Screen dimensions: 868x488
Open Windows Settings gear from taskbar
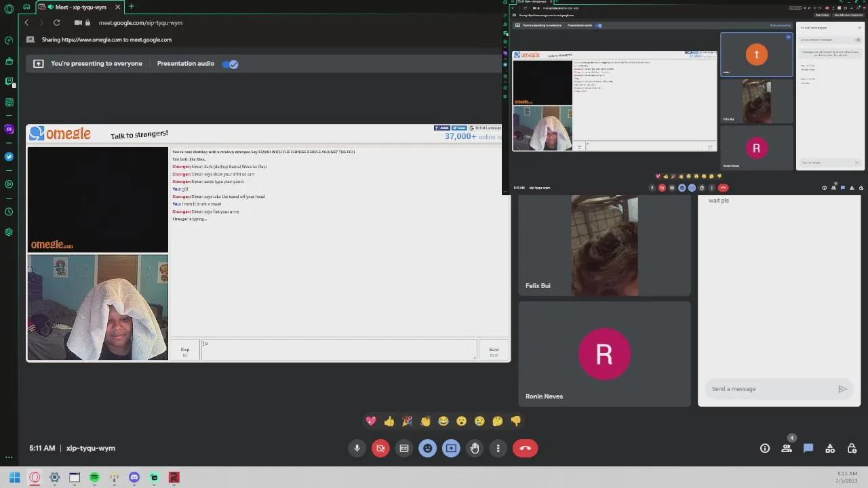[x=54, y=477]
